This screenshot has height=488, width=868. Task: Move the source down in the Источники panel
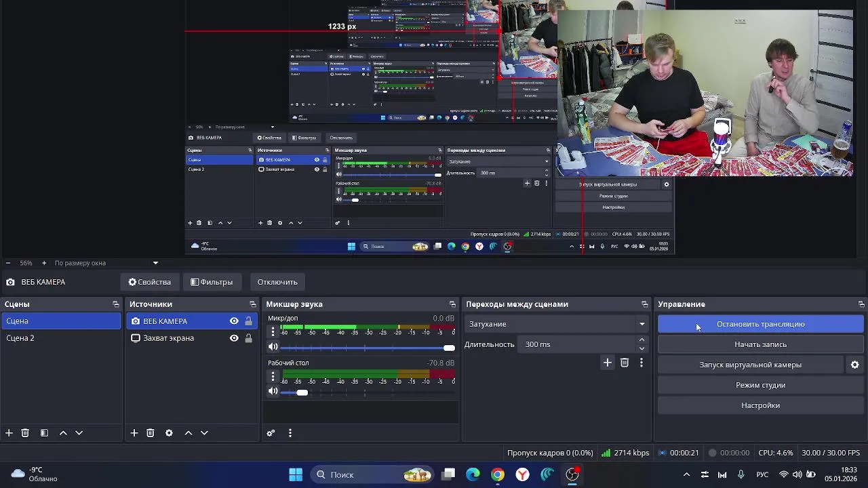(204, 432)
